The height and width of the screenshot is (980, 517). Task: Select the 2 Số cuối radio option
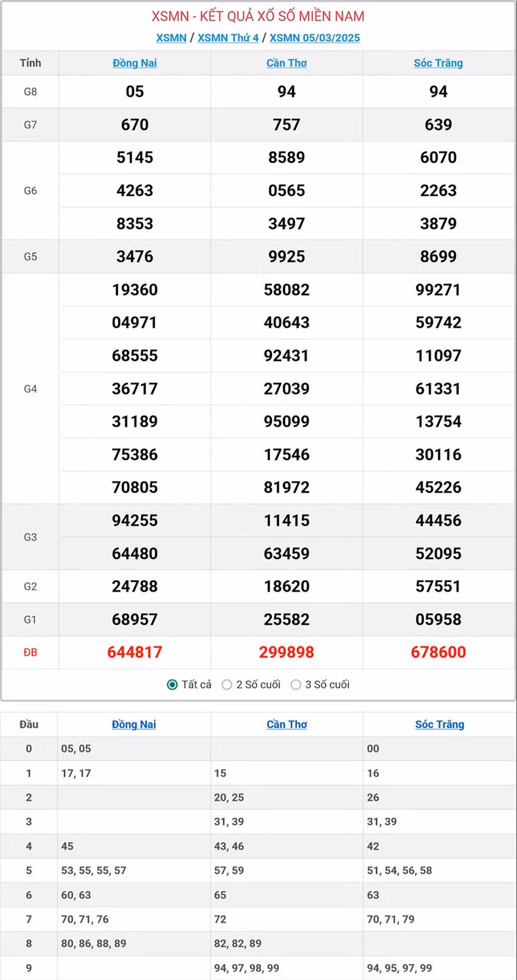coord(227,685)
